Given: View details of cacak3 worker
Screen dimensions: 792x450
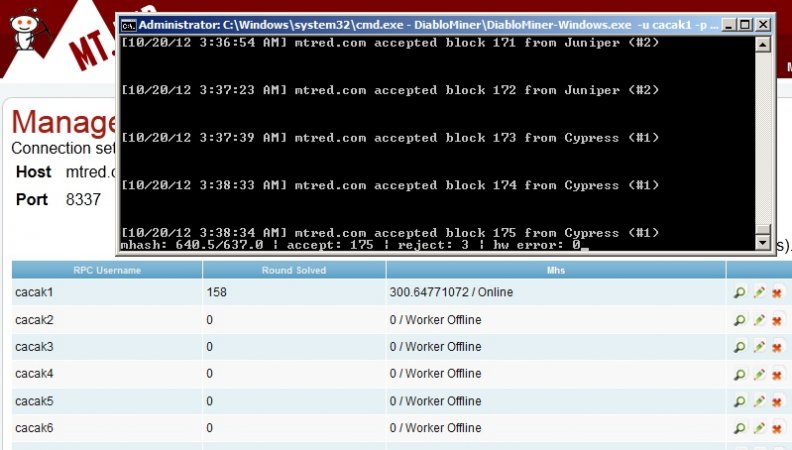Looking at the screenshot, I should click(739, 347).
